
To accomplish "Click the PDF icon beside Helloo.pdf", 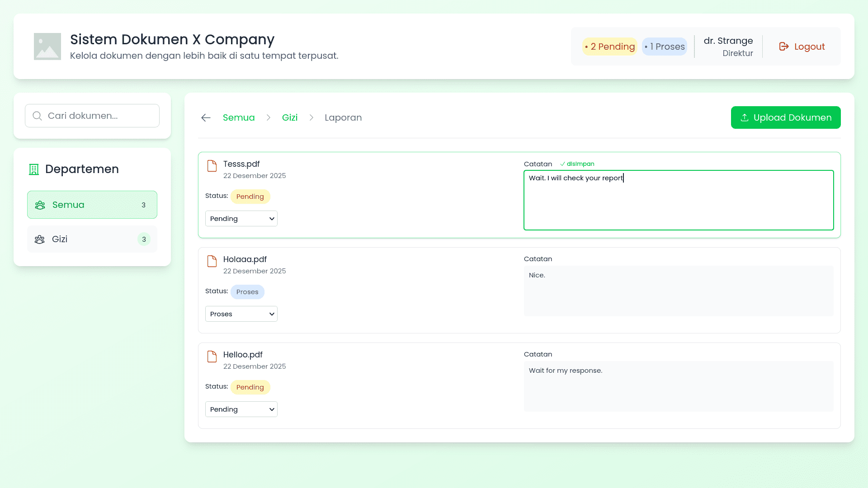I will click(212, 357).
